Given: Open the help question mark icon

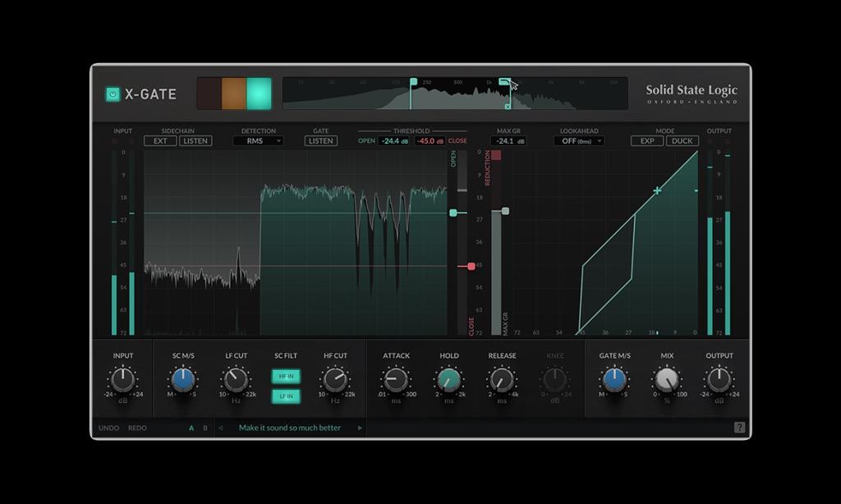Looking at the screenshot, I should click(739, 428).
